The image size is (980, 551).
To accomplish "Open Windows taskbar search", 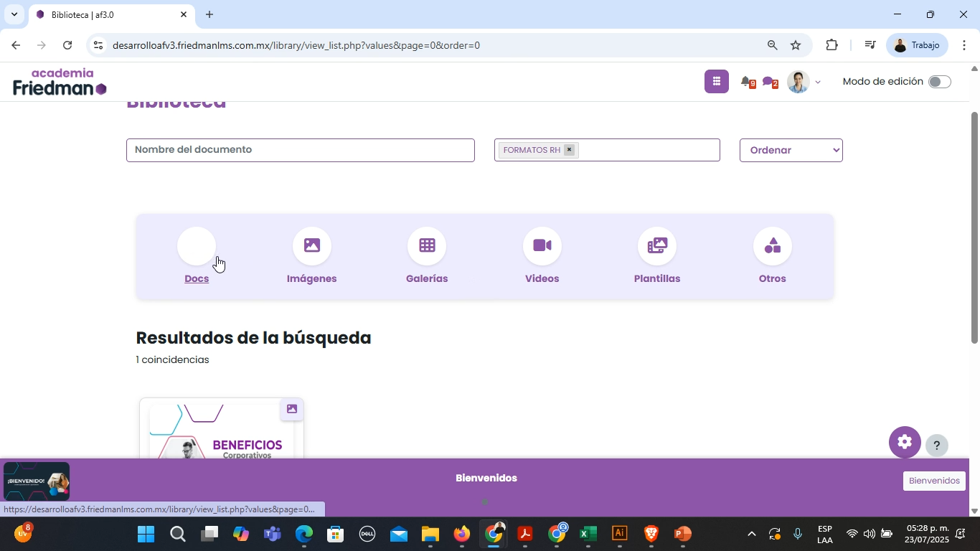I will pyautogui.click(x=178, y=534).
